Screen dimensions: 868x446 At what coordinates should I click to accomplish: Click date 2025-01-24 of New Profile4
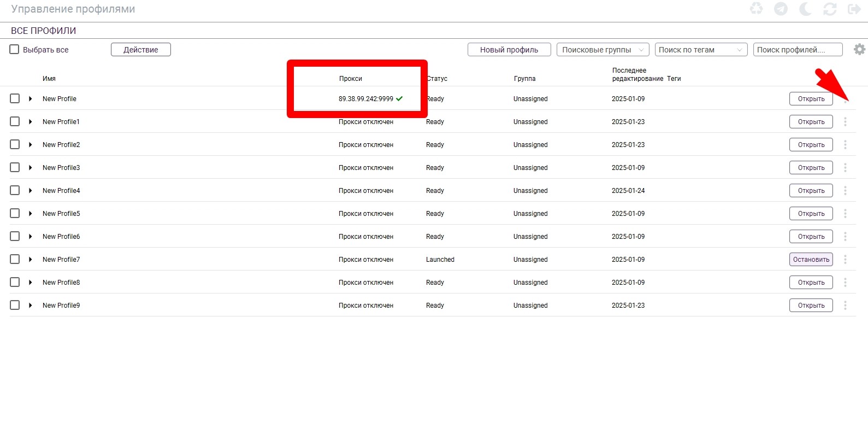click(x=628, y=191)
